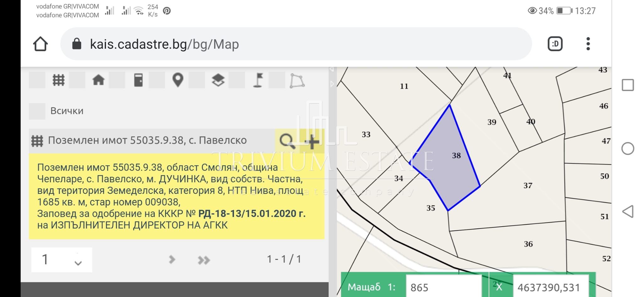Click the layers stack icon

click(218, 80)
